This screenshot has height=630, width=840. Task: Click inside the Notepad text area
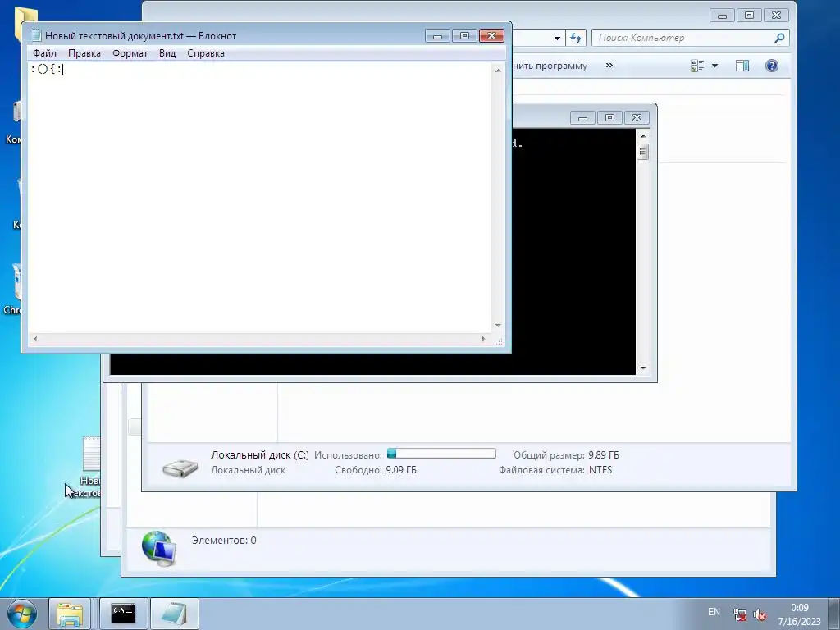[260, 199]
